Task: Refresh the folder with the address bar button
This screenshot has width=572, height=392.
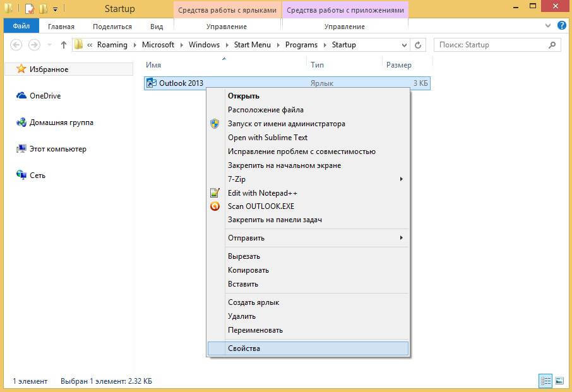Action: tap(417, 45)
